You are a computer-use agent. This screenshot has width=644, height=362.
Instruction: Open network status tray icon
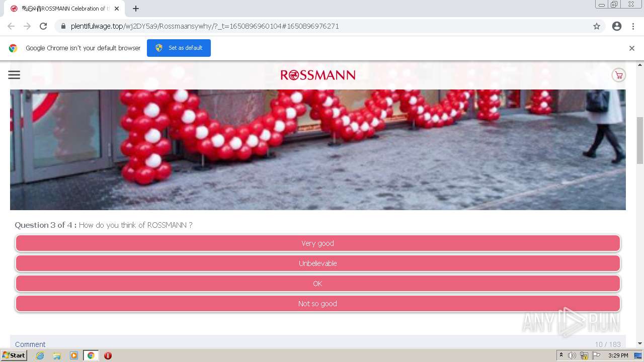(584, 355)
